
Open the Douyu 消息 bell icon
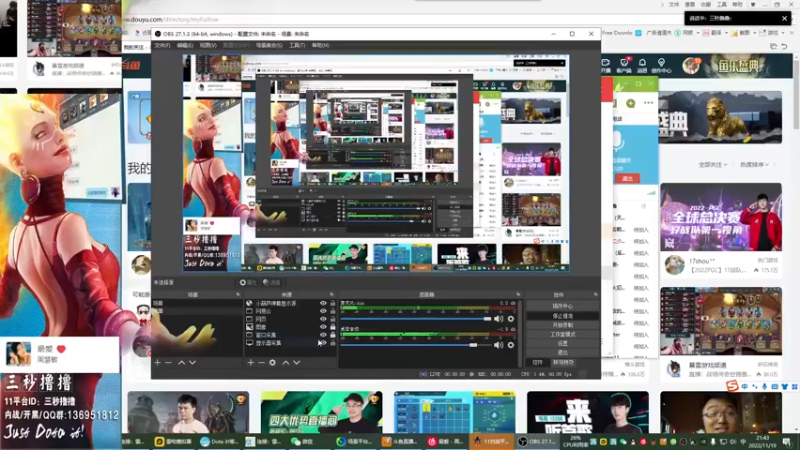point(642,65)
